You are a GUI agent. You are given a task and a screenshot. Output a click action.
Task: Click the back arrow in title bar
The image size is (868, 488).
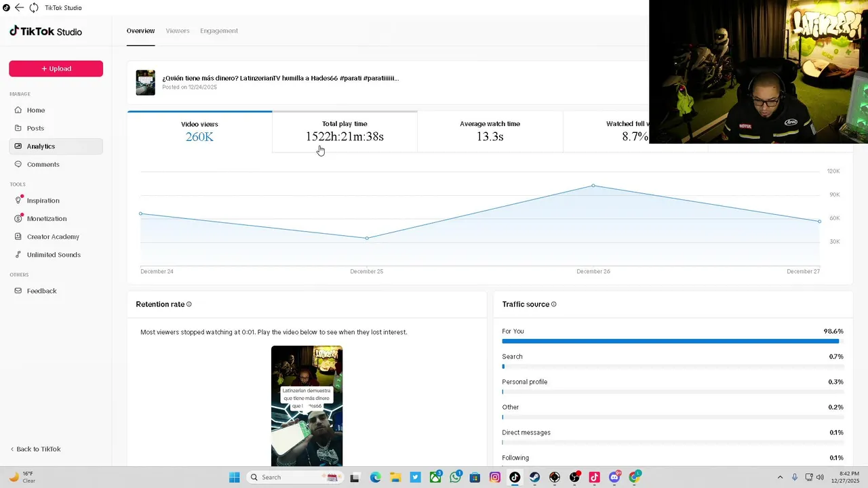click(19, 7)
